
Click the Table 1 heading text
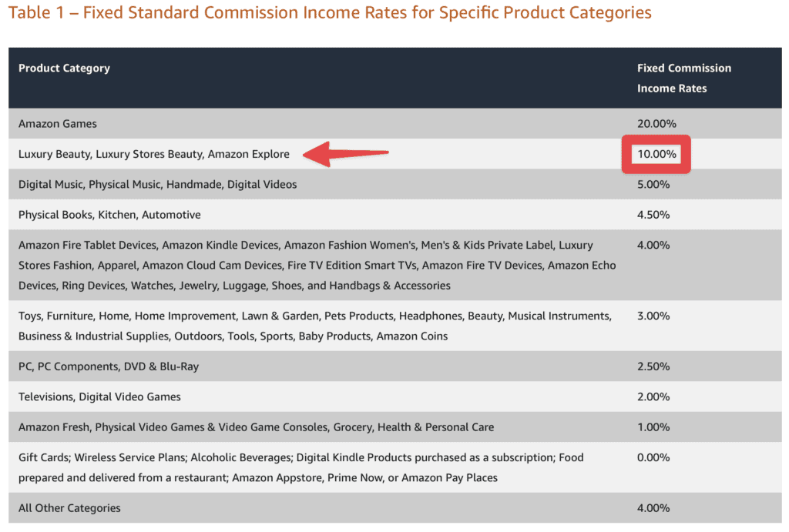coord(329,12)
